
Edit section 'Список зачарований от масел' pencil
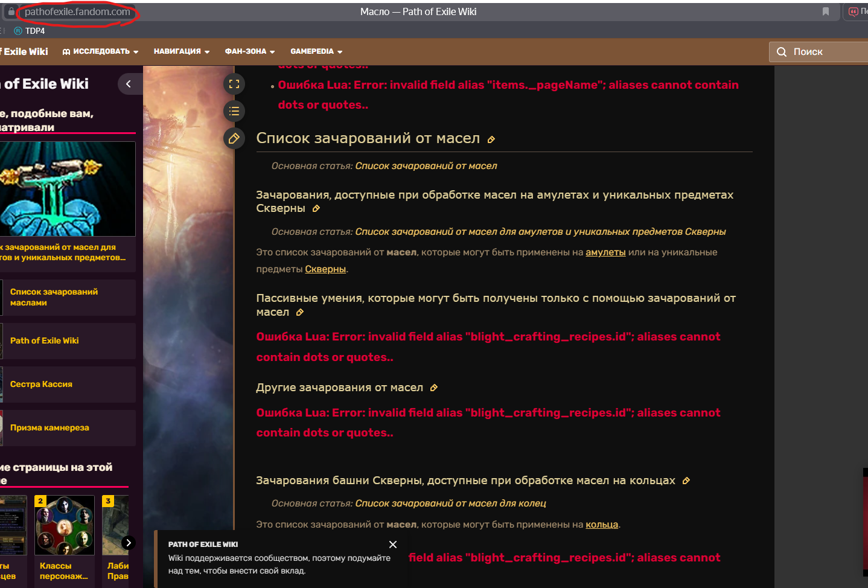pyautogui.click(x=491, y=140)
